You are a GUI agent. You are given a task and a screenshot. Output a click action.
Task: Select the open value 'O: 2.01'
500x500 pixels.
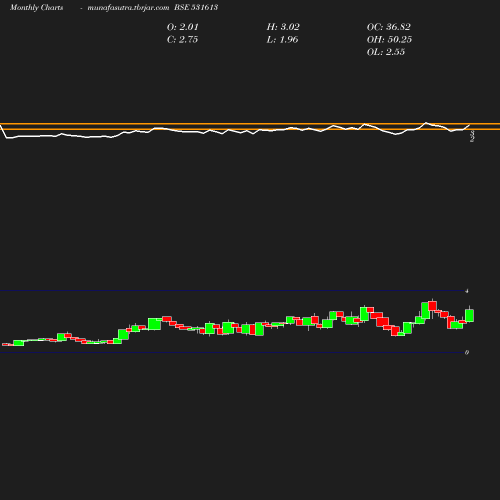(x=183, y=27)
